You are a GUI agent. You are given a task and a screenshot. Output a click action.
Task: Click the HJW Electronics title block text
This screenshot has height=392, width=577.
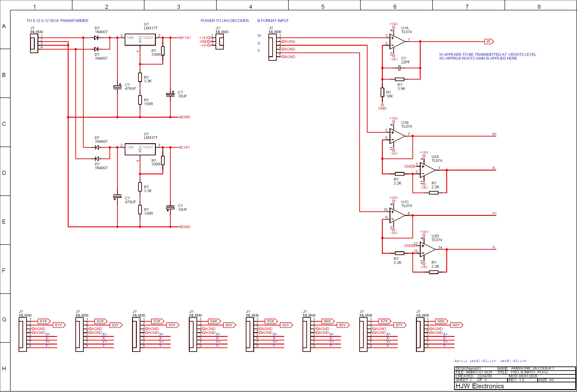(x=480, y=386)
